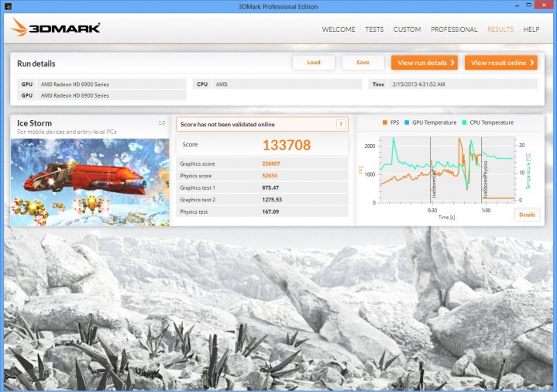The image size is (557, 392).
Task: Click the 3DMark logo
Action: pyautogui.click(x=56, y=28)
